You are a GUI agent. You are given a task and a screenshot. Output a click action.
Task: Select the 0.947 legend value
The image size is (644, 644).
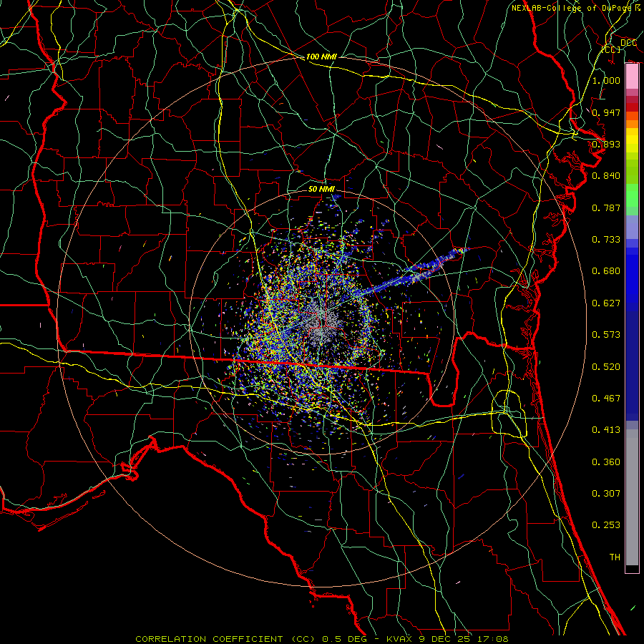606,112
